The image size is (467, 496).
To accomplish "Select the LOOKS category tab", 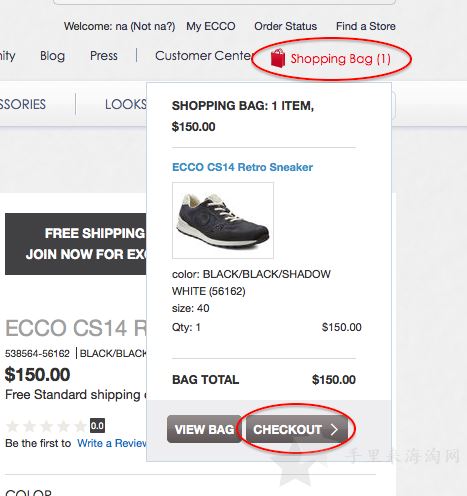I will 126,104.
